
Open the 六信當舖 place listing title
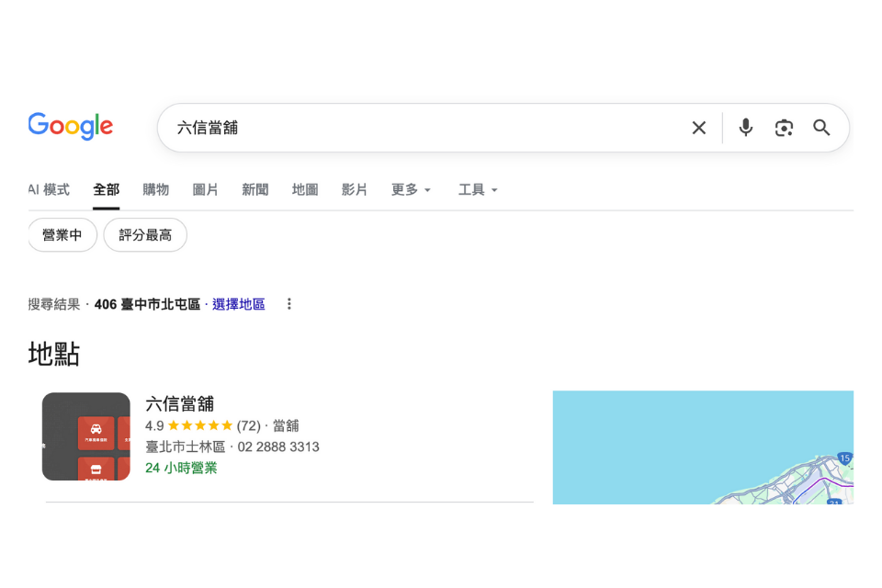coord(179,403)
